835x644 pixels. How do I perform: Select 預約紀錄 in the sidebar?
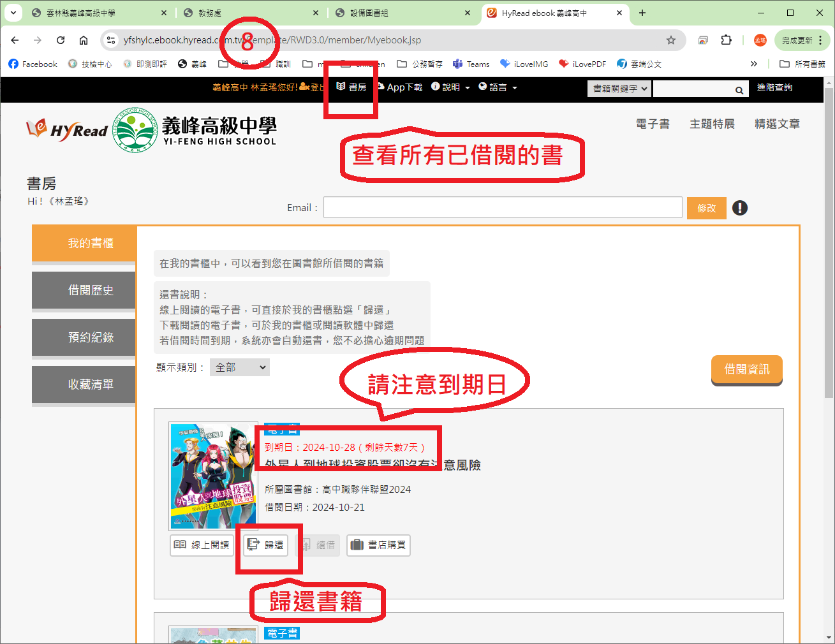[x=84, y=337]
